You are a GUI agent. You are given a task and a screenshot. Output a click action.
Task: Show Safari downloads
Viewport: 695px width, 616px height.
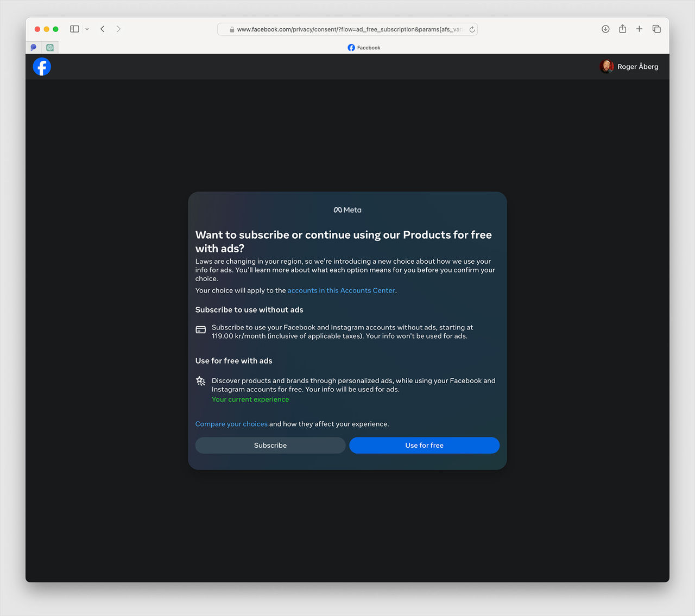coord(605,29)
